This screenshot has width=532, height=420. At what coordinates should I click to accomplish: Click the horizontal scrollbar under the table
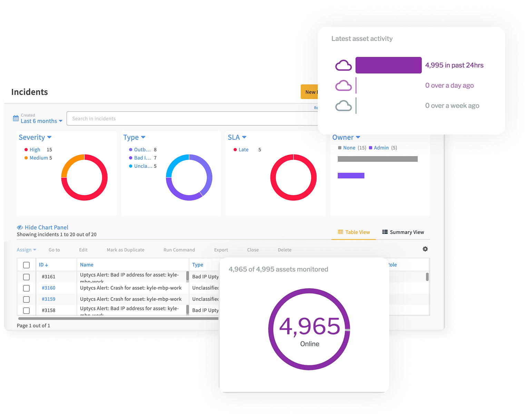pyautogui.click(x=118, y=319)
